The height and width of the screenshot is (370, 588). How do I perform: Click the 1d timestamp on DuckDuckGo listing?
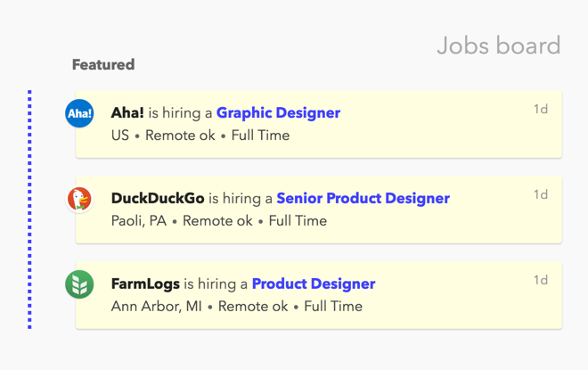[540, 194]
